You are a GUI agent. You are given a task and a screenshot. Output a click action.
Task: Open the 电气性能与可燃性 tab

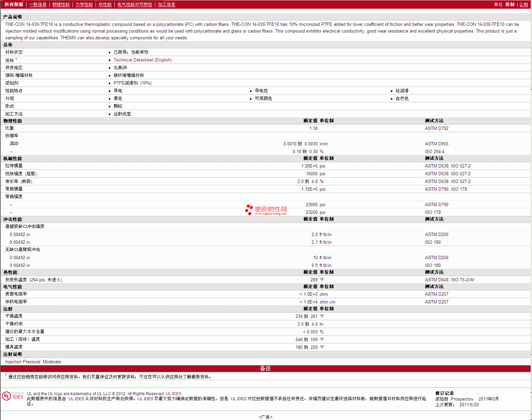135,5
